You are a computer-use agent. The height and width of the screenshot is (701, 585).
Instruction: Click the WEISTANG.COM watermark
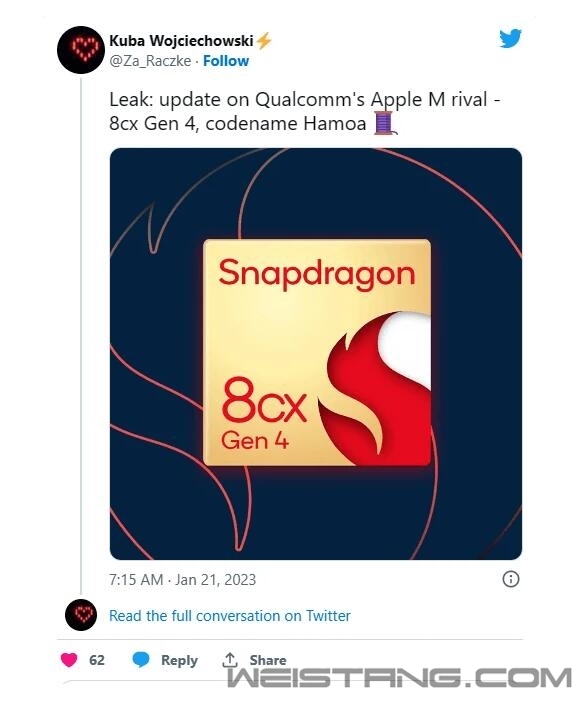(x=399, y=676)
